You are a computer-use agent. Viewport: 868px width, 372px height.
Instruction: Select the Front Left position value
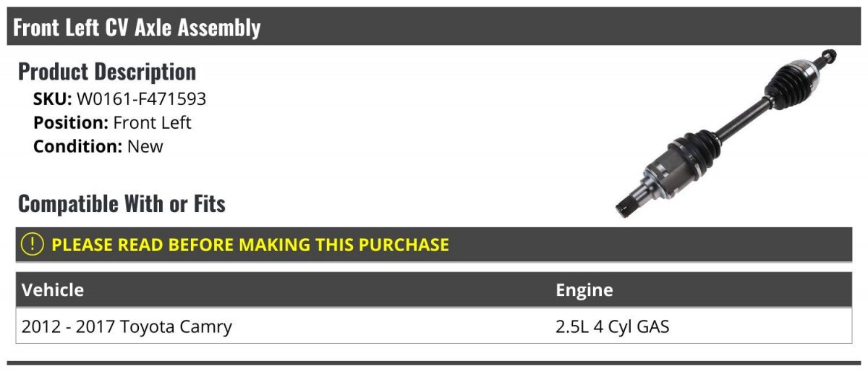tap(153, 122)
